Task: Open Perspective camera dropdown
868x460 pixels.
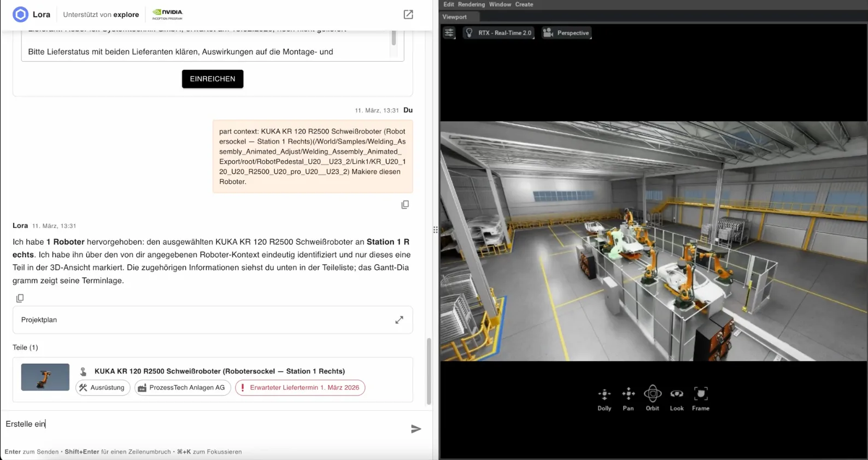Action: coord(566,33)
